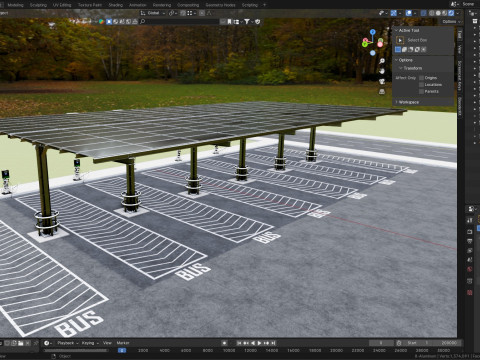Viewport: 480px width, 360px height.
Task: Open the Global orientation dropdown
Action: tap(153, 13)
